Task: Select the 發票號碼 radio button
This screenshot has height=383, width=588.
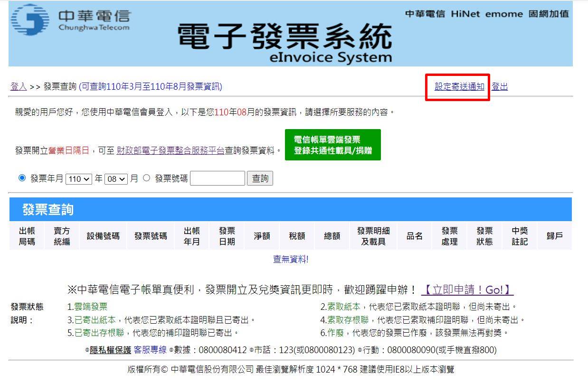Action: point(146,178)
